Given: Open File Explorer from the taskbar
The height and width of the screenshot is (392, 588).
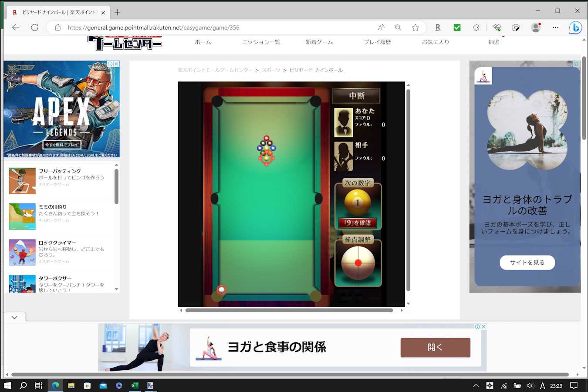Looking at the screenshot, I should point(71,385).
